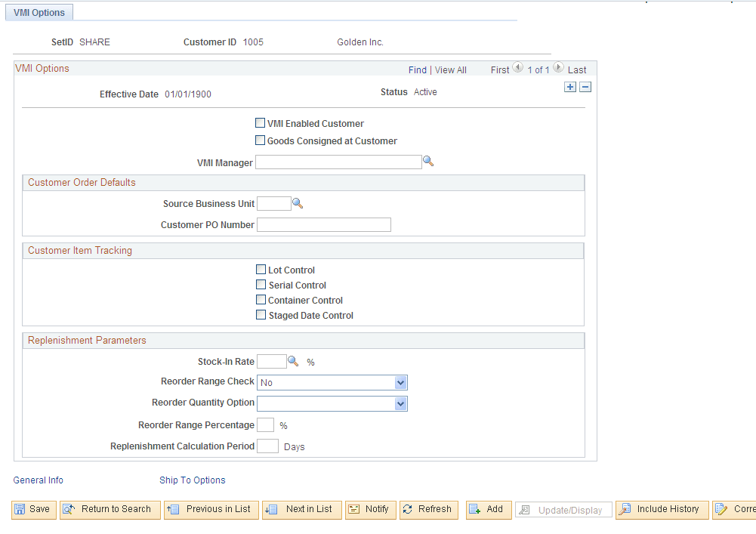Click the next record arrow near Last
756x534 pixels.
pyautogui.click(x=558, y=67)
